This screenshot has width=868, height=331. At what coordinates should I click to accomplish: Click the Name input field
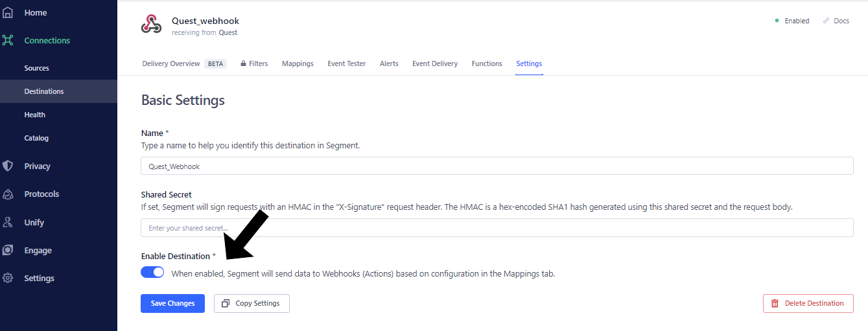click(497, 166)
